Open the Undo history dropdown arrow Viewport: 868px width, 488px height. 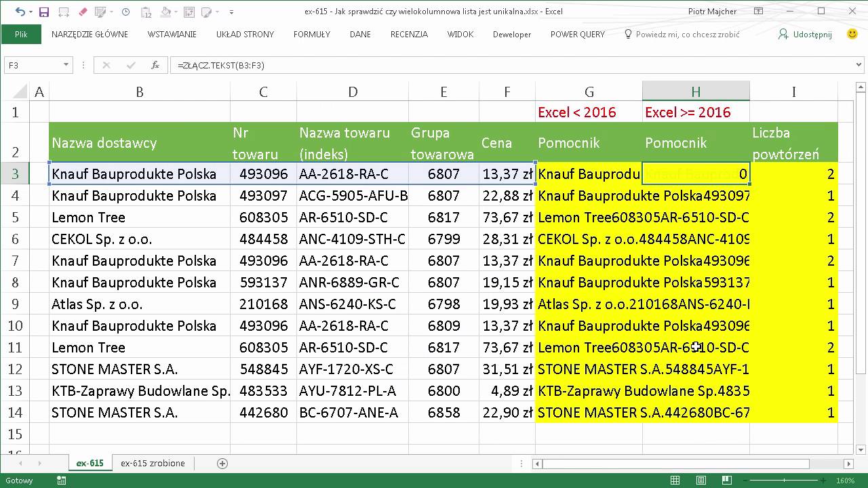[30, 12]
